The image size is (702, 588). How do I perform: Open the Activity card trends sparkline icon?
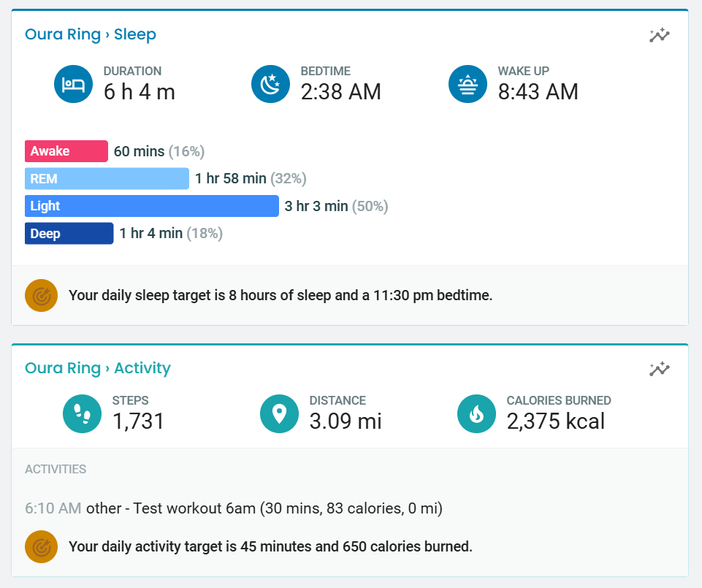(659, 370)
